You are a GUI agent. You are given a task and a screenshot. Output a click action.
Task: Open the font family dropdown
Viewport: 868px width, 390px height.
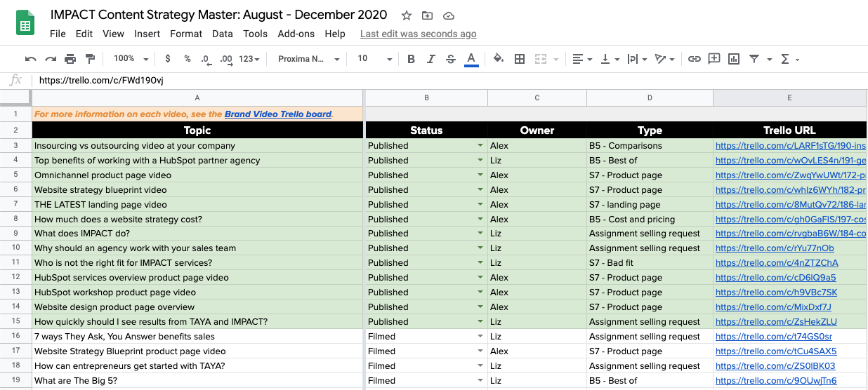309,59
